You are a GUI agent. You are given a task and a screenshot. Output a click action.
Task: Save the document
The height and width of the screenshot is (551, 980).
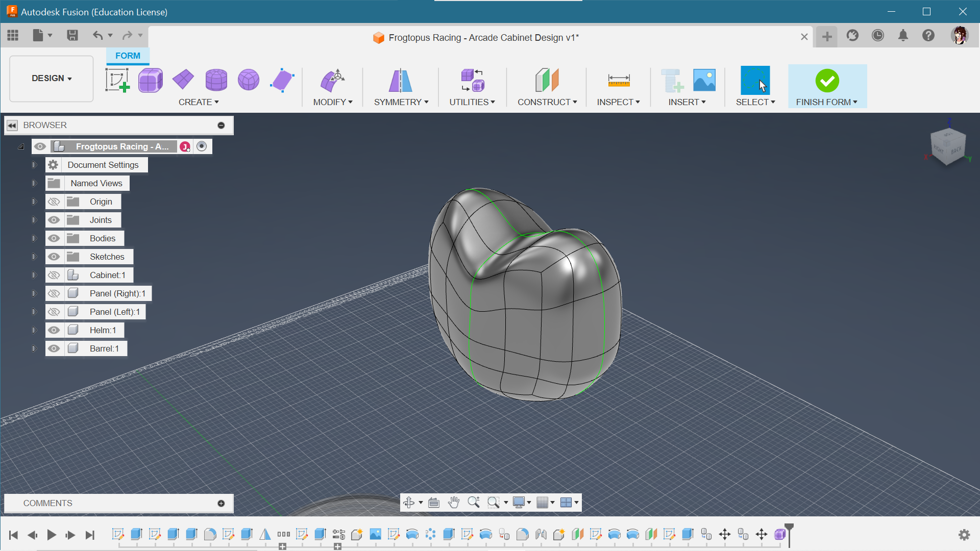[x=72, y=35]
